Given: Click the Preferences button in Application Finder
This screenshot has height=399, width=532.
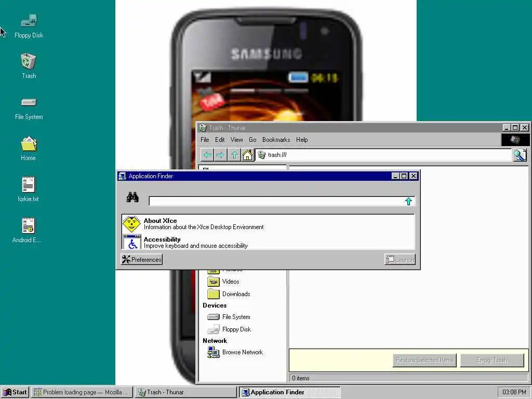Looking at the screenshot, I should pyautogui.click(x=141, y=260).
